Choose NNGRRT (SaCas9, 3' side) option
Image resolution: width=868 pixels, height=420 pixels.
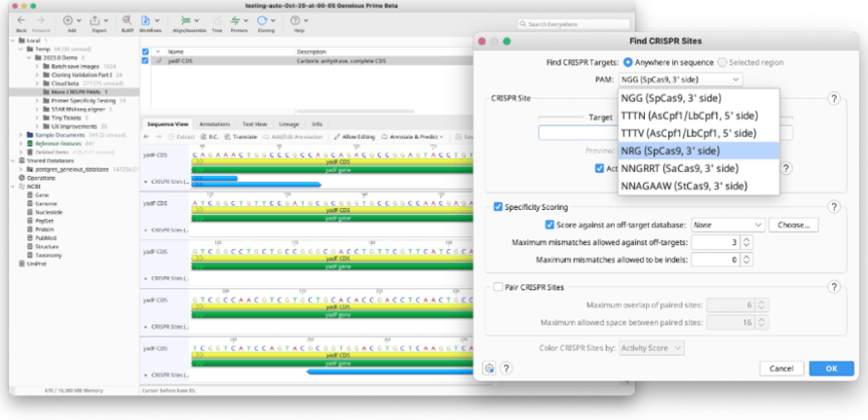[698, 168]
